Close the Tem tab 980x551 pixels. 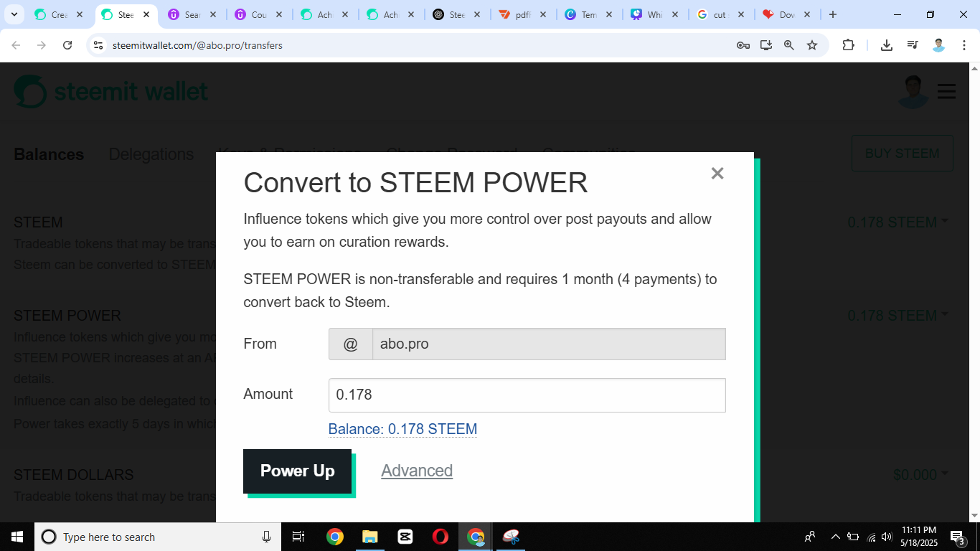[609, 14]
